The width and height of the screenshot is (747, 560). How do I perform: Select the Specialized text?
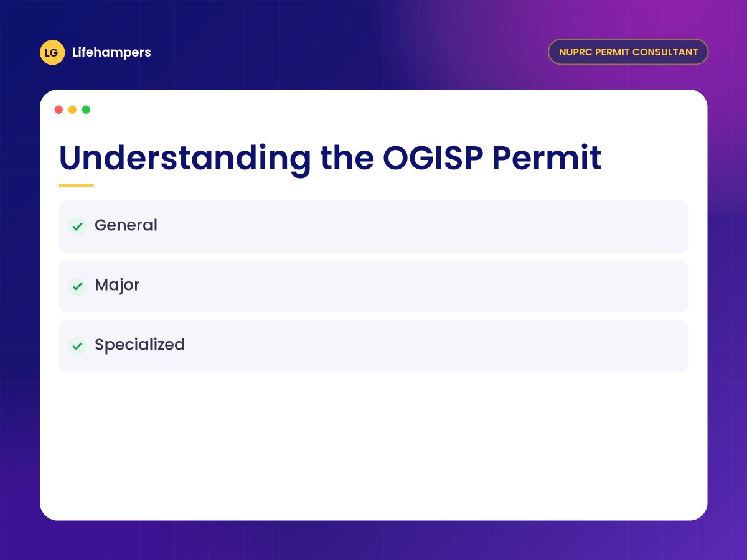click(139, 345)
